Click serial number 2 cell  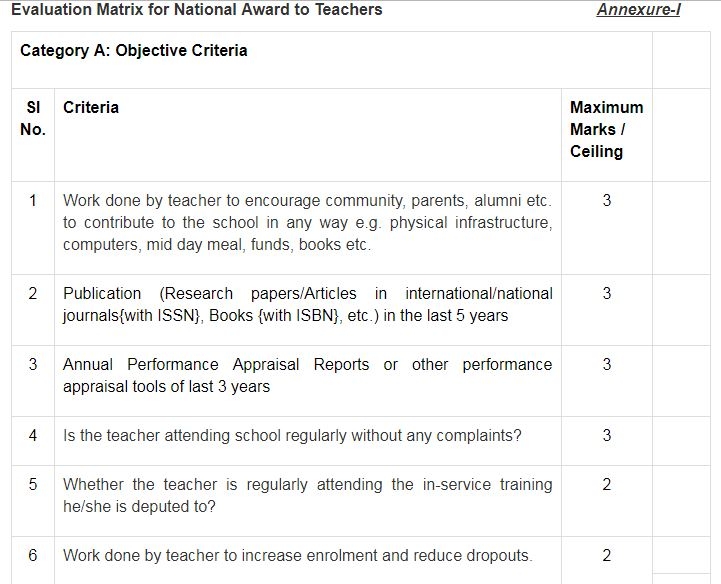coord(33,293)
